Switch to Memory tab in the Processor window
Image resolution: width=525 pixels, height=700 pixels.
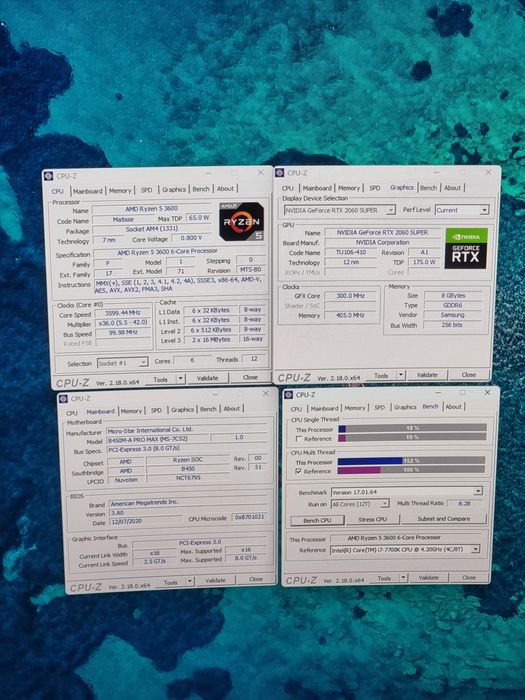[x=120, y=191]
